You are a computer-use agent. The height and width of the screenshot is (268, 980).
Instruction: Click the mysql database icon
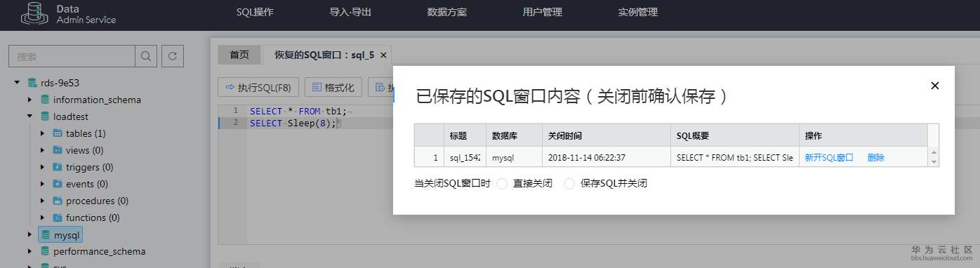(46, 234)
